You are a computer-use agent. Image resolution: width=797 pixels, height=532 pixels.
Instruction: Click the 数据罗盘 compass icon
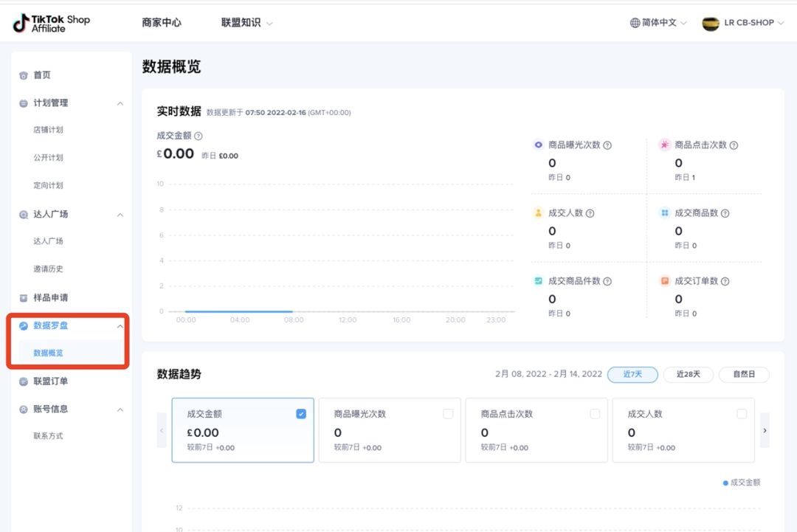point(24,325)
